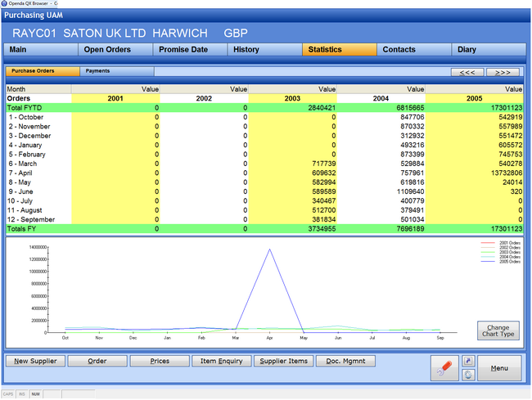This screenshot has width=532, height=400.
Task: Click the Order button
Action: coord(97,361)
